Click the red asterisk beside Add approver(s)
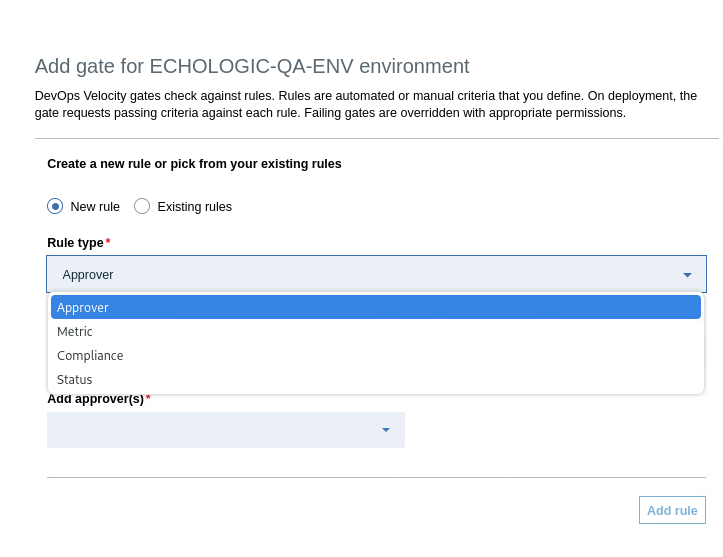 pos(148,397)
